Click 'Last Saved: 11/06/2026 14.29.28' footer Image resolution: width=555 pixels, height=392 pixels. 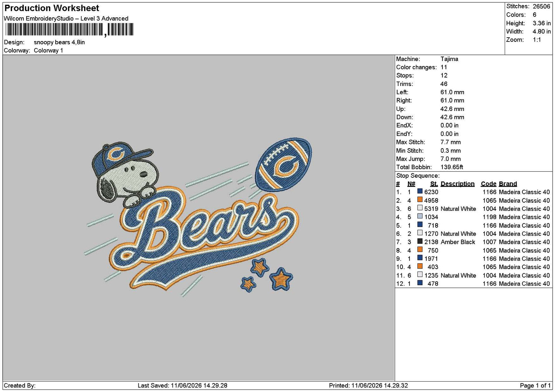pyautogui.click(x=182, y=385)
